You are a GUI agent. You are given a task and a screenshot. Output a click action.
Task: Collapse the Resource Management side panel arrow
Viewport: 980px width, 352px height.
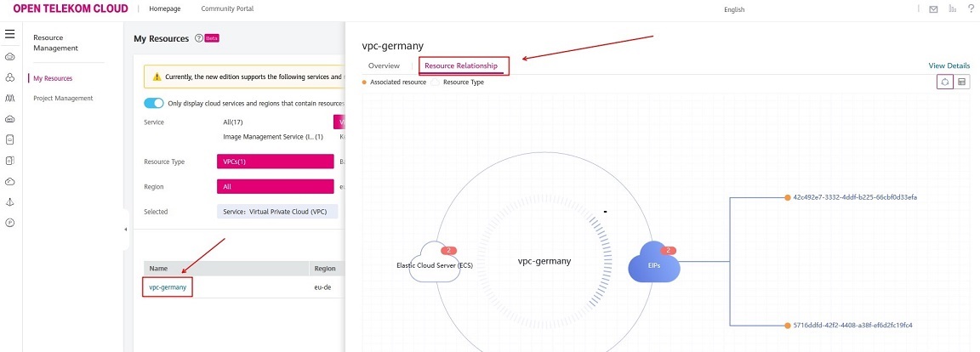coord(125,230)
